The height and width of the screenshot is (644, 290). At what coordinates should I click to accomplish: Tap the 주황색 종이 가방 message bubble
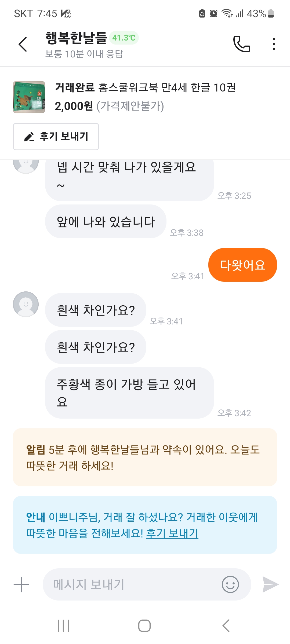click(x=129, y=393)
